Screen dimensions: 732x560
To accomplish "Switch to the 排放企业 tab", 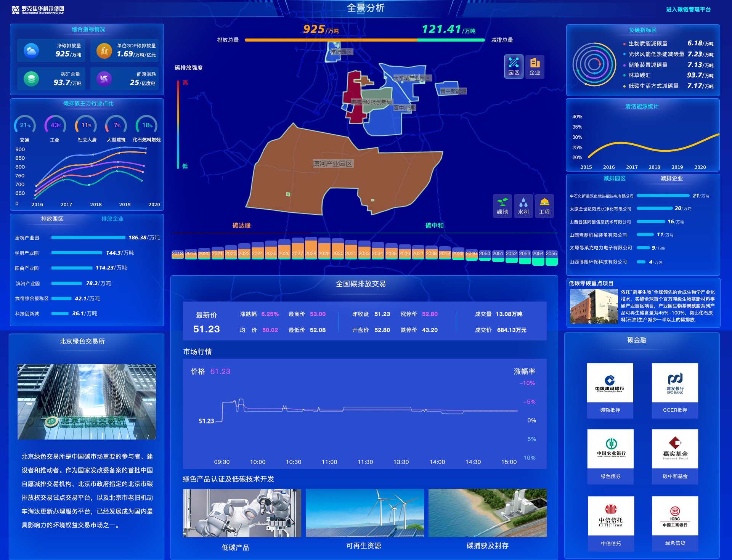I will [112, 219].
